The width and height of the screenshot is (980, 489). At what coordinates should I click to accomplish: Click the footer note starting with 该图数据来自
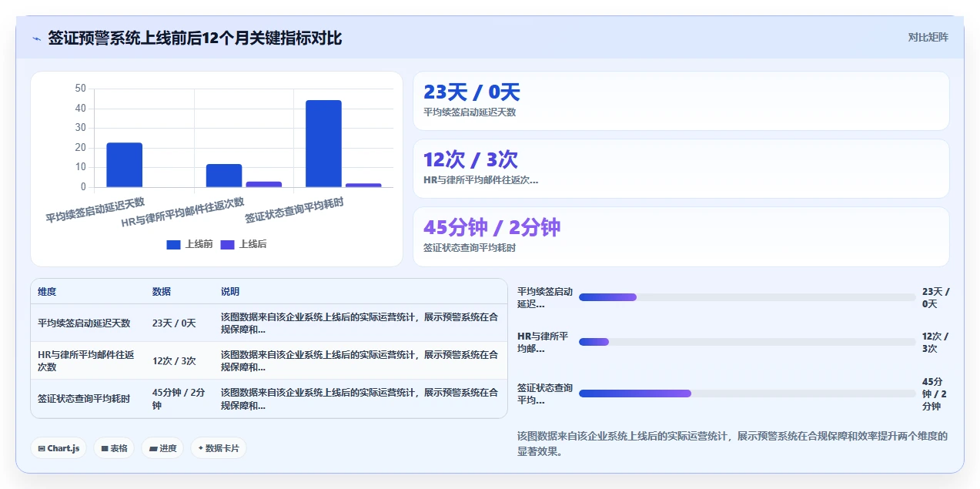click(x=732, y=444)
